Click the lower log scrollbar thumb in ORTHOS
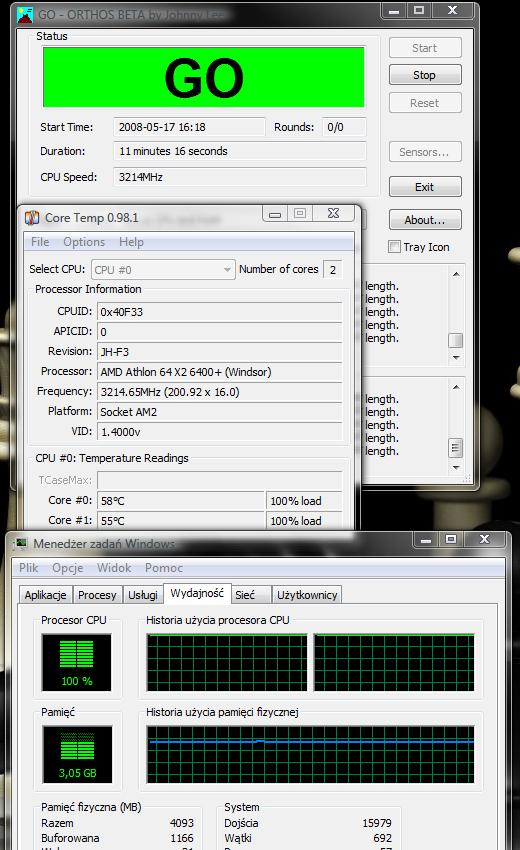520x850 pixels. 456,448
